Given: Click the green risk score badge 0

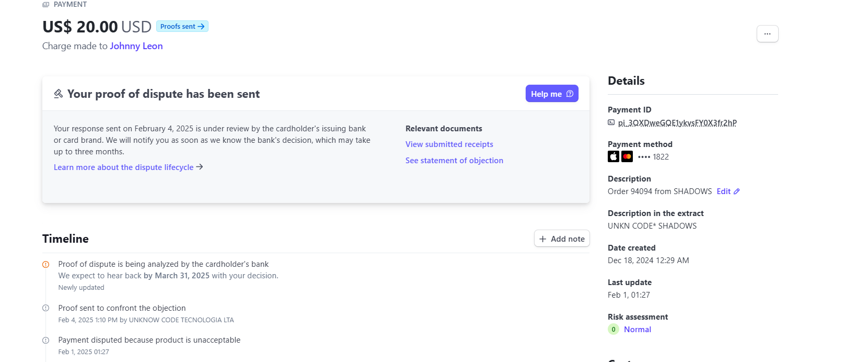Looking at the screenshot, I should click(x=614, y=330).
